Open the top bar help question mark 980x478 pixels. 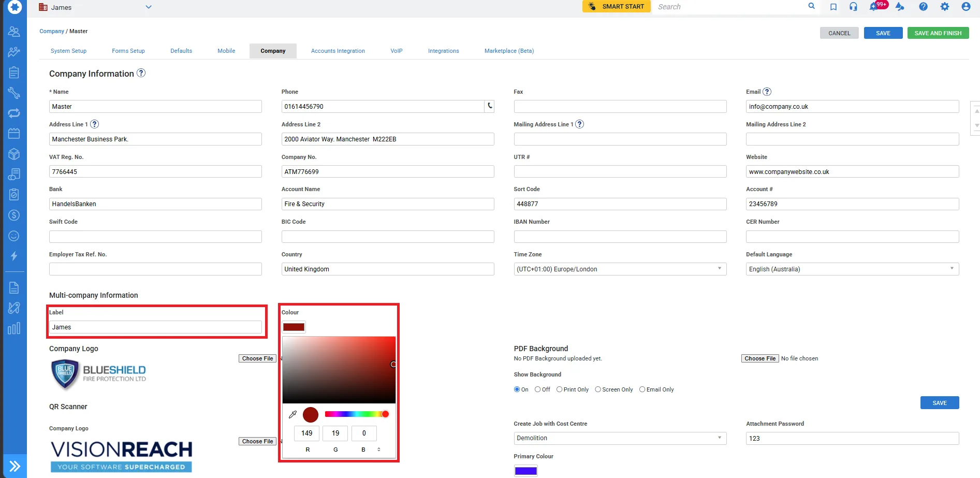(x=923, y=7)
